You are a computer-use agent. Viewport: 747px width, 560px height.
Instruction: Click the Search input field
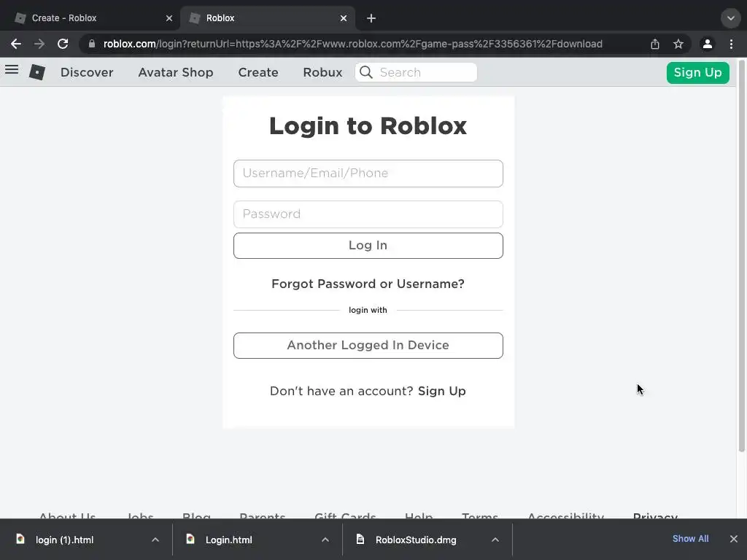416,72
